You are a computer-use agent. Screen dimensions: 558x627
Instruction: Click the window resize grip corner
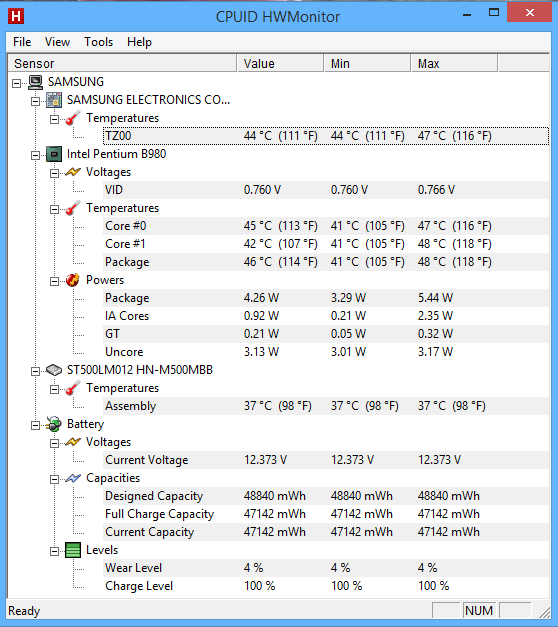544,612
